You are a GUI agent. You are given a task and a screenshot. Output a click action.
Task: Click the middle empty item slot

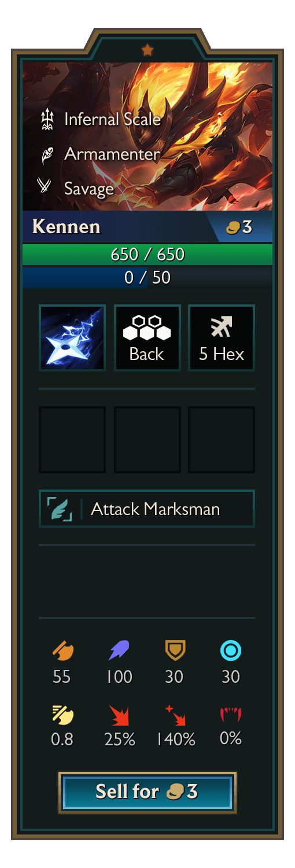147,440
